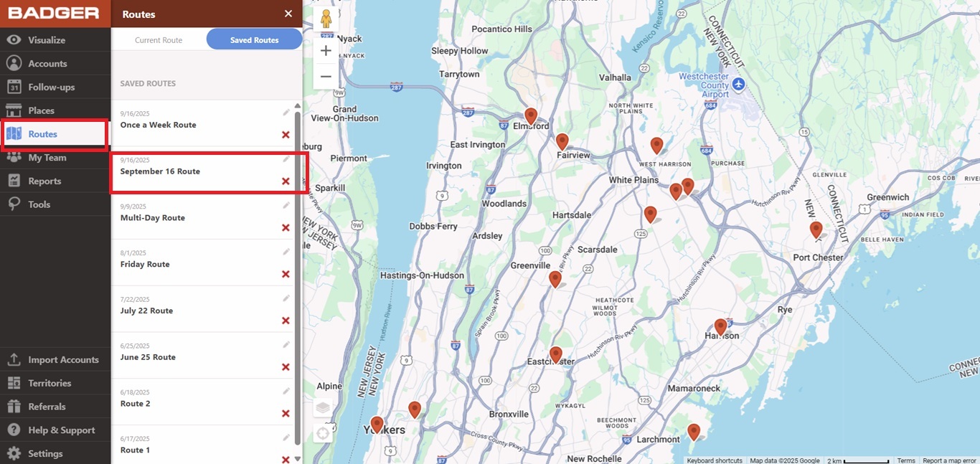Edit the September 16 Route pencil
This screenshot has height=464, width=980.
(286, 158)
